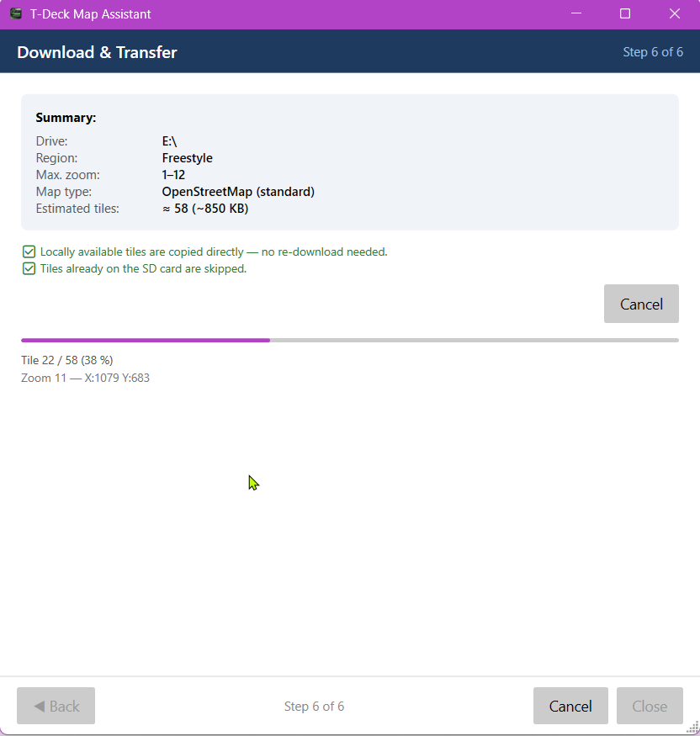Click the 'T-Deck Map Assistant' window title
This screenshot has width=700, height=736.
click(x=91, y=14)
